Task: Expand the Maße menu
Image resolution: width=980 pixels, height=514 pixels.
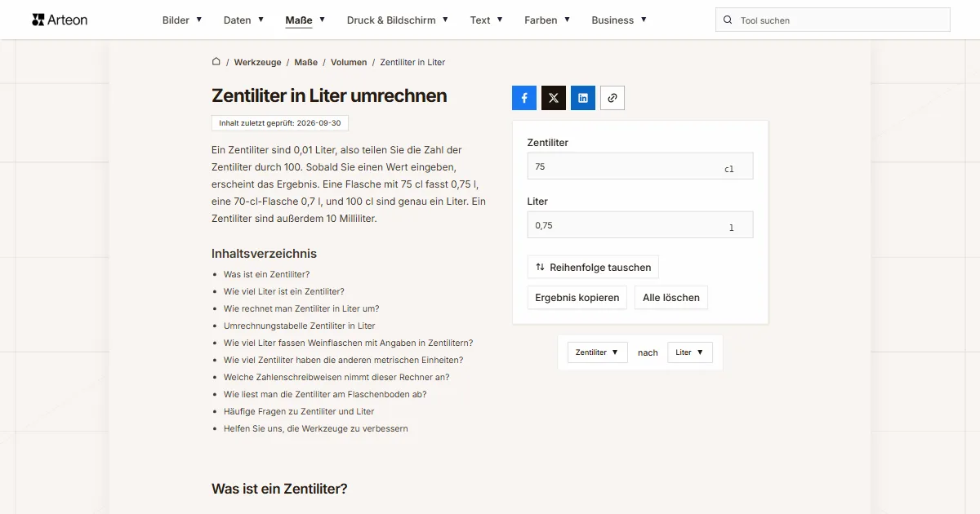Action: click(x=305, y=20)
